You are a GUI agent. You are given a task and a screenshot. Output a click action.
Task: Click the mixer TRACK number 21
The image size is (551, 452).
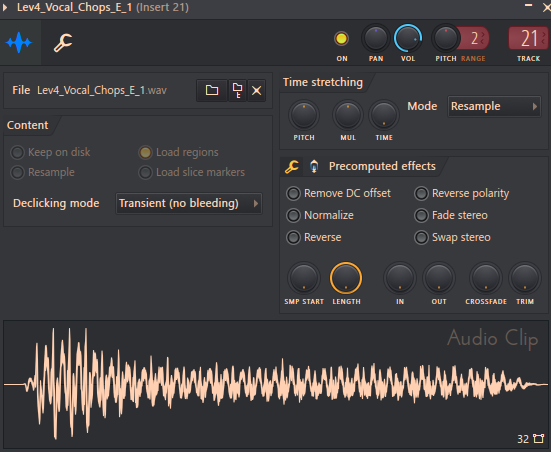point(529,39)
